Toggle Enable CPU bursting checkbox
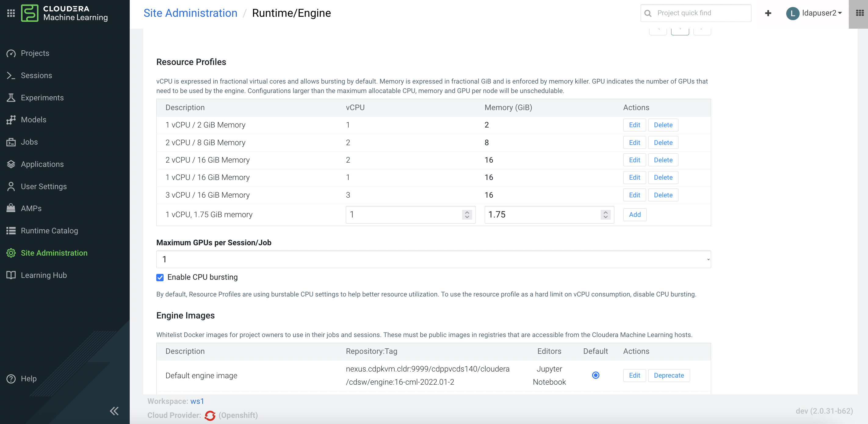The height and width of the screenshot is (424, 868). pos(160,277)
